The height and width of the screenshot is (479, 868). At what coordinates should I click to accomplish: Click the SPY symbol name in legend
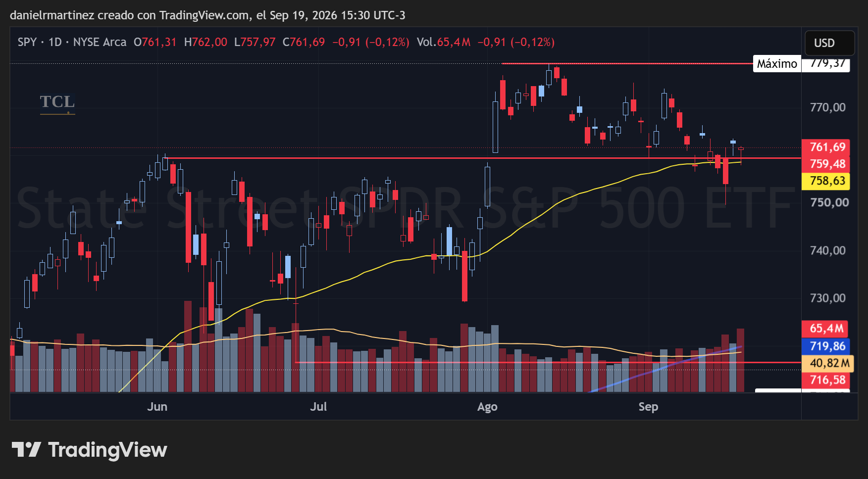(27, 42)
